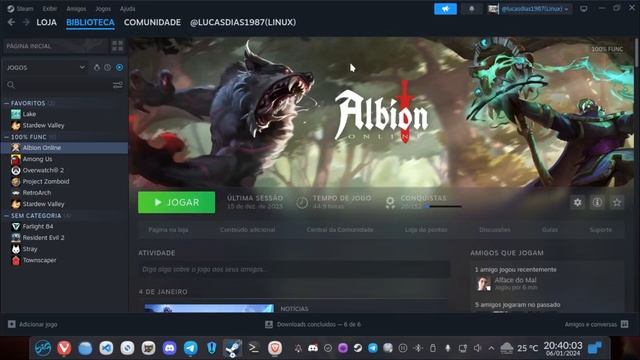Open the COMUNIDADE tab
The height and width of the screenshot is (360, 640).
[x=152, y=22]
